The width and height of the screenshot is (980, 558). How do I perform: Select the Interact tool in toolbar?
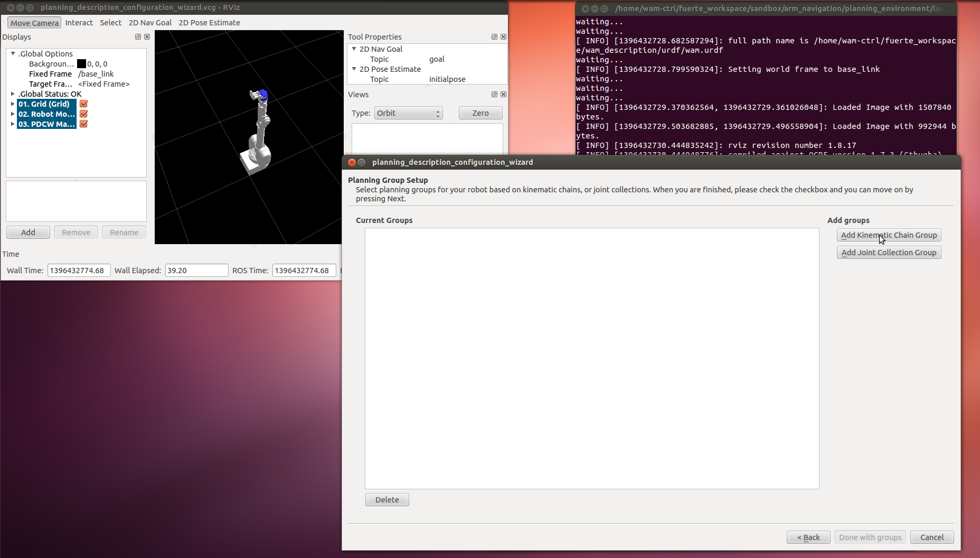[79, 23]
